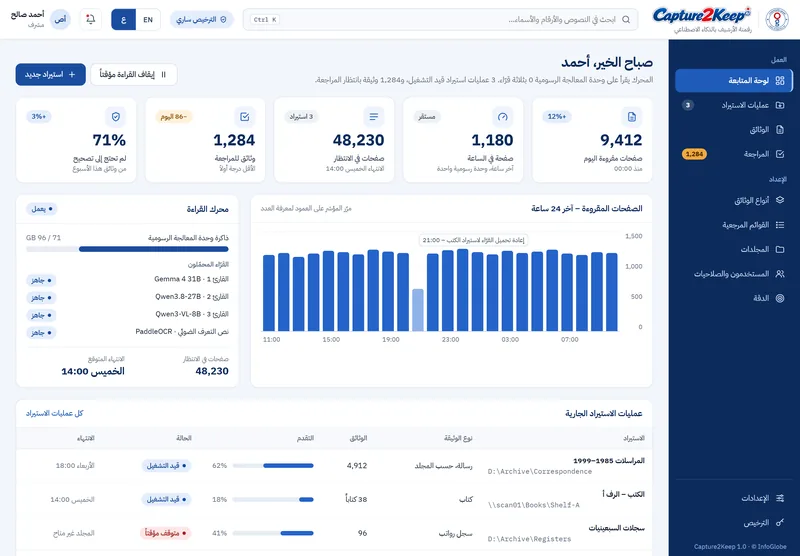
Task: Click the الدقة accuracy target icon
Action: tap(780, 298)
